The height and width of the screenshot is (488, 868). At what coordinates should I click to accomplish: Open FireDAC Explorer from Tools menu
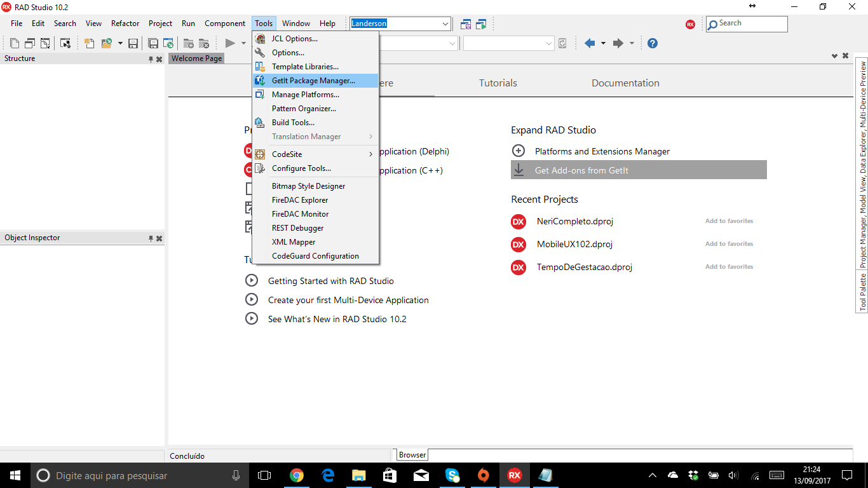tap(316, 200)
